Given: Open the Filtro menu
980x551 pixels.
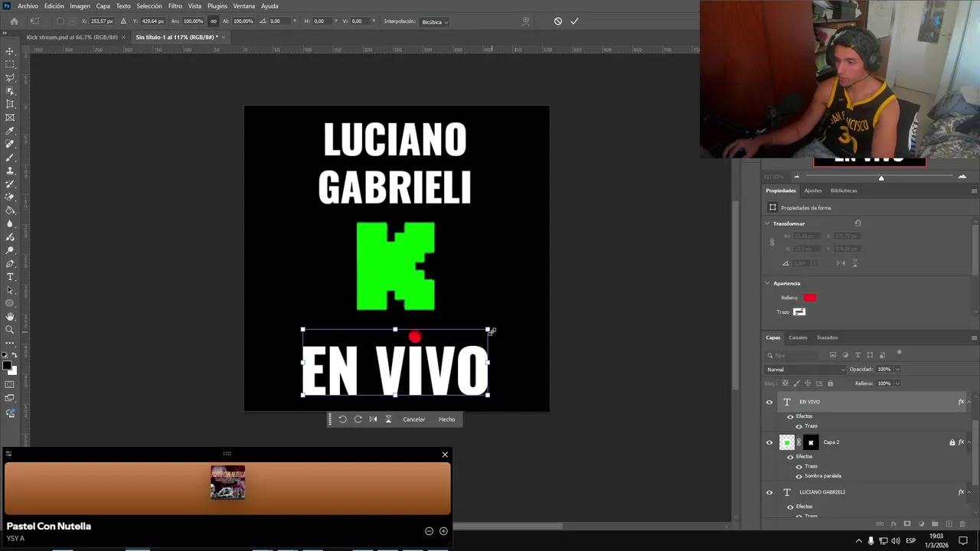Looking at the screenshot, I should pyautogui.click(x=175, y=6).
